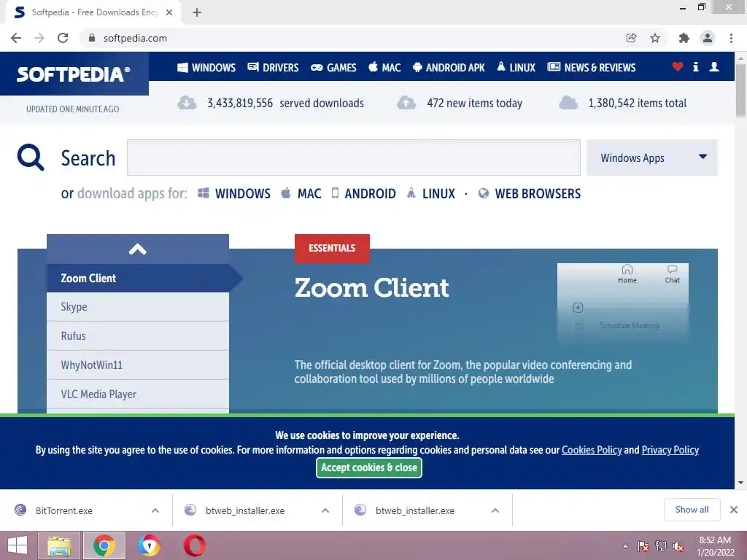Show hidden tray icons arrow
The image size is (747, 560).
[x=625, y=546]
